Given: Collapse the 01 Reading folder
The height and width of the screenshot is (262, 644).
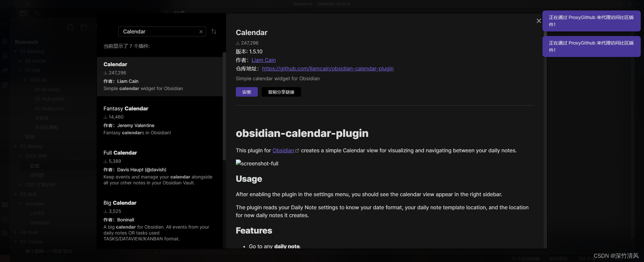Looking at the screenshot, I should (15, 51).
